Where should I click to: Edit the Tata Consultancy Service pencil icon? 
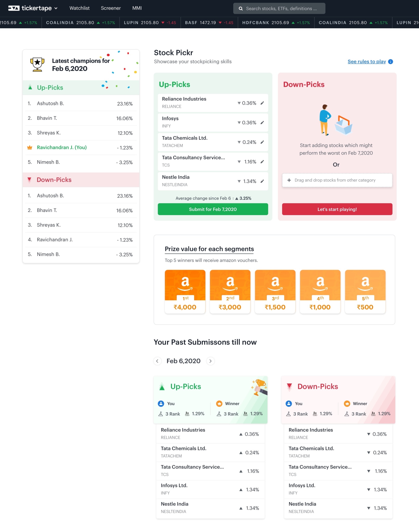pos(262,162)
